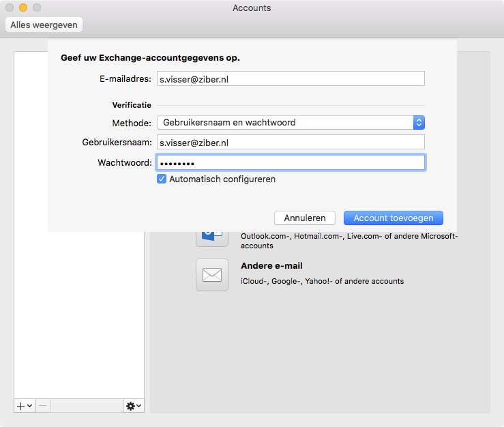Uncheck Automatisch configureren checkbox
The image size is (504, 427).
(162, 179)
